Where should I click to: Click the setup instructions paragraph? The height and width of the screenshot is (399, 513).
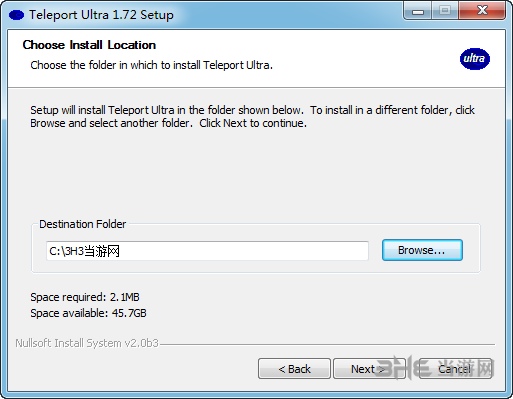252,116
